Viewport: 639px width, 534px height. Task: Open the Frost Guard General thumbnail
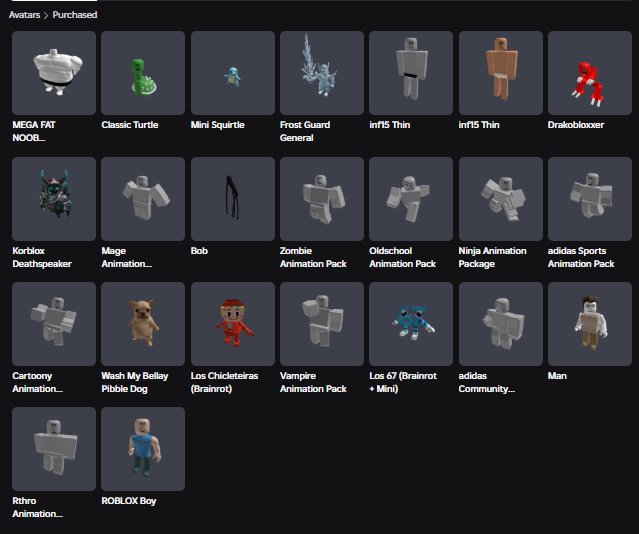click(322, 73)
